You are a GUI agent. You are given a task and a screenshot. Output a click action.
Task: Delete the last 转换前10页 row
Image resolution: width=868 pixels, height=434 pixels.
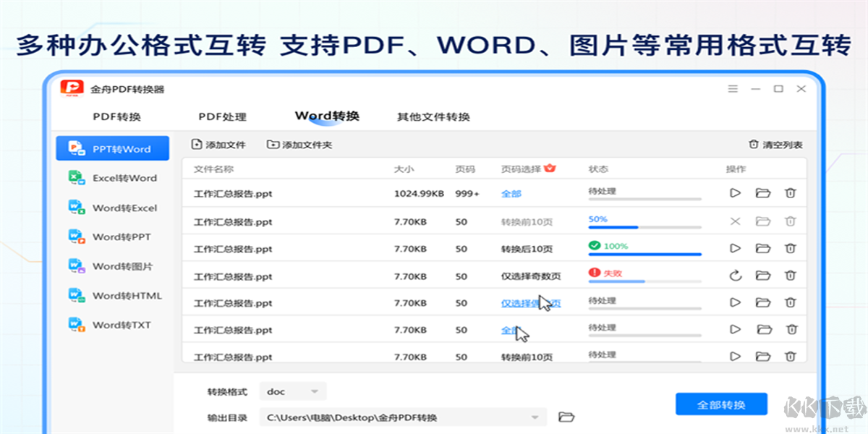791,356
